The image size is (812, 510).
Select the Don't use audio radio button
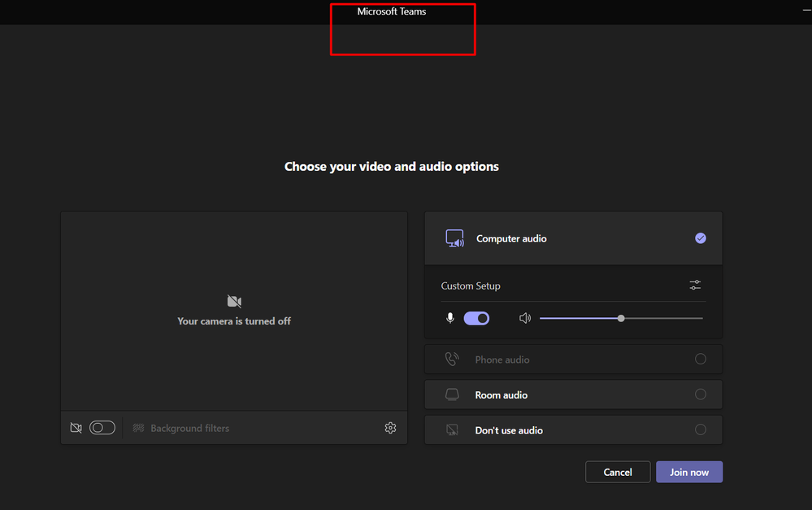tap(700, 429)
